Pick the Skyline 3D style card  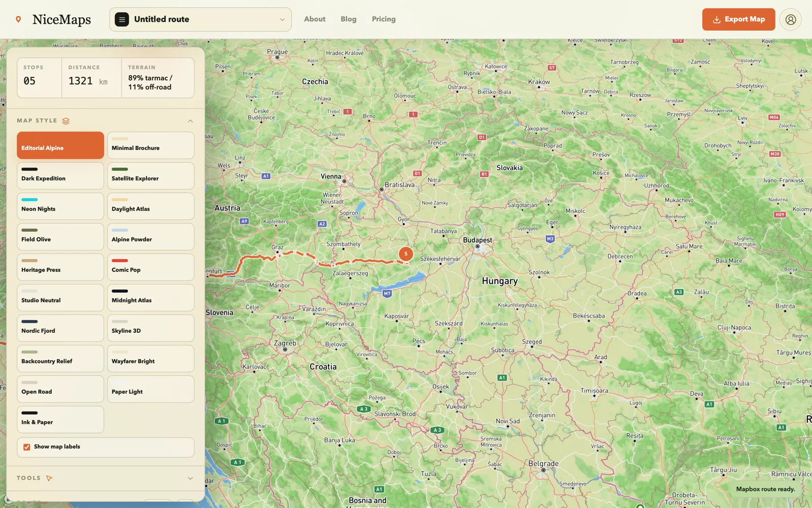[x=151, y=328]
